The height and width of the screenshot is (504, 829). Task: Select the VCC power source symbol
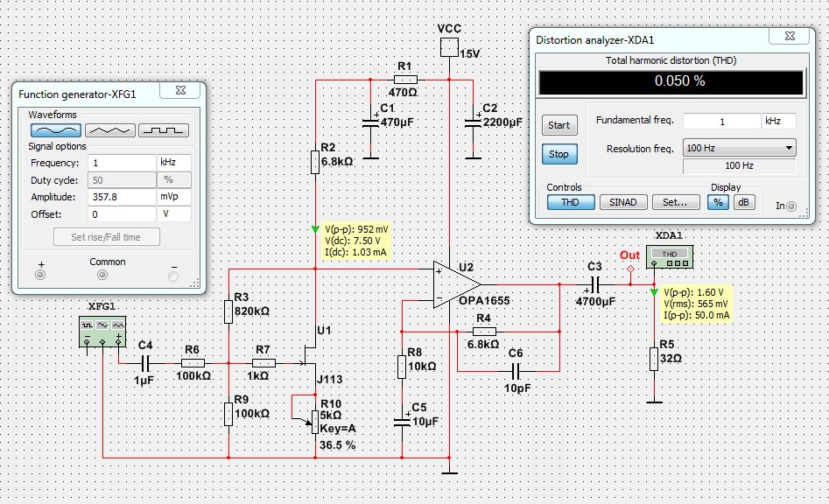[x=449, y=47]
